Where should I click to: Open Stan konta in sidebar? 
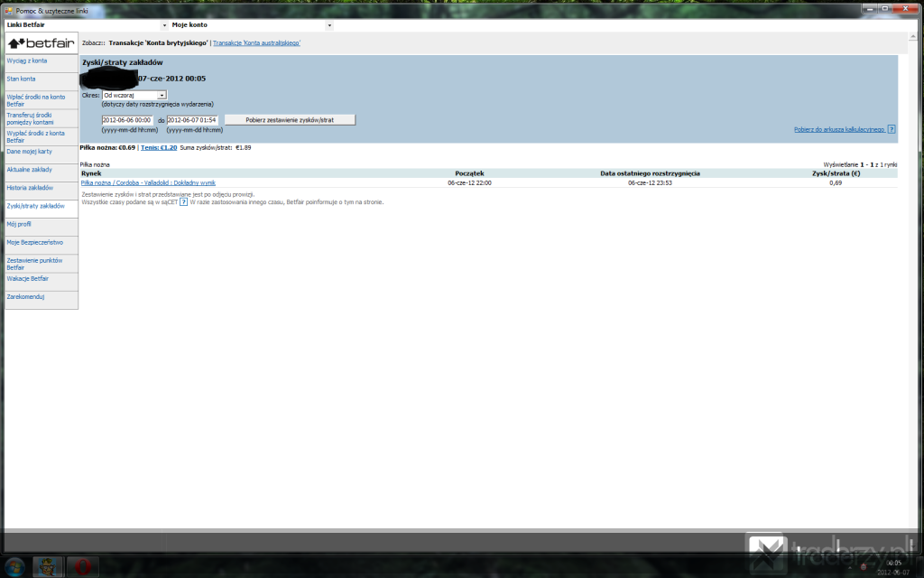[22, 79]
